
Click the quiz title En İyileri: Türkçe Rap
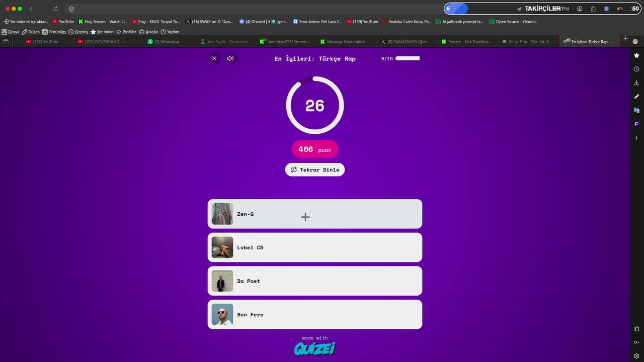315,58
